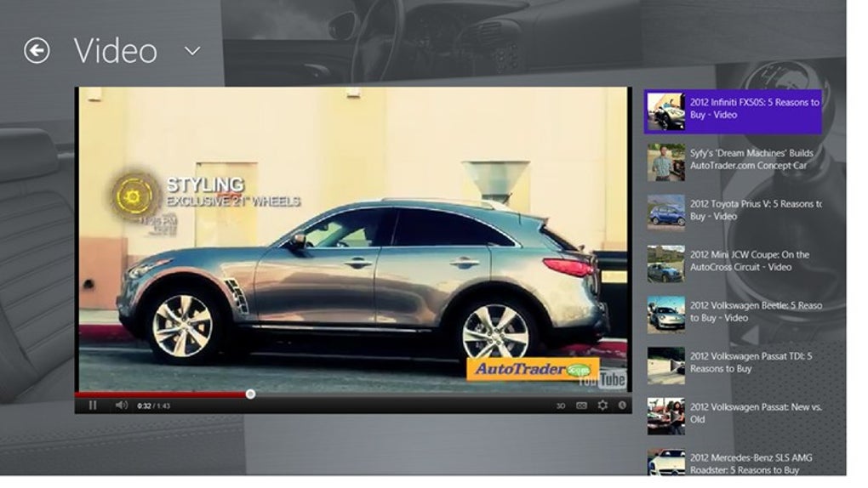This screenshot has height=488, width=868.
Task: Click the main video picture area
Action: (x=353, y=239)
